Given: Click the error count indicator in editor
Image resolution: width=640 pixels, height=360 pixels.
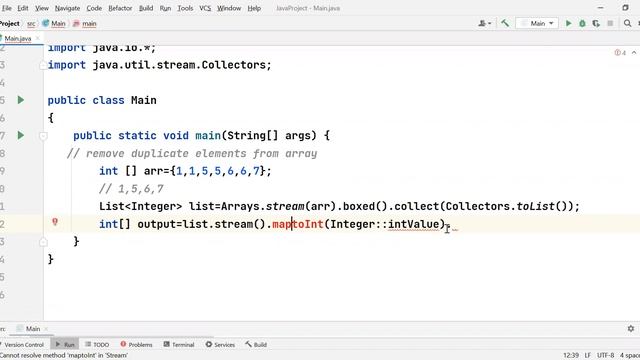Looking at the screenshot, I should click(620, 53).
